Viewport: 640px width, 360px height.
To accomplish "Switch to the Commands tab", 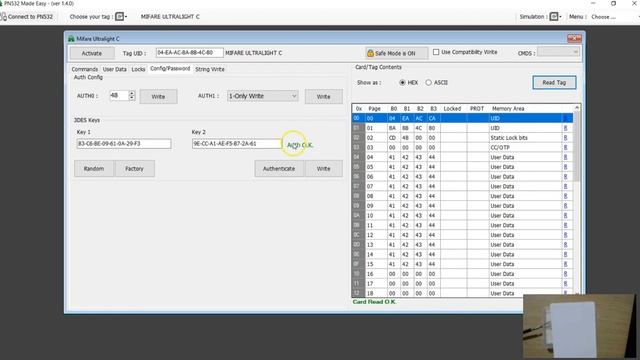I will point(84,69).
